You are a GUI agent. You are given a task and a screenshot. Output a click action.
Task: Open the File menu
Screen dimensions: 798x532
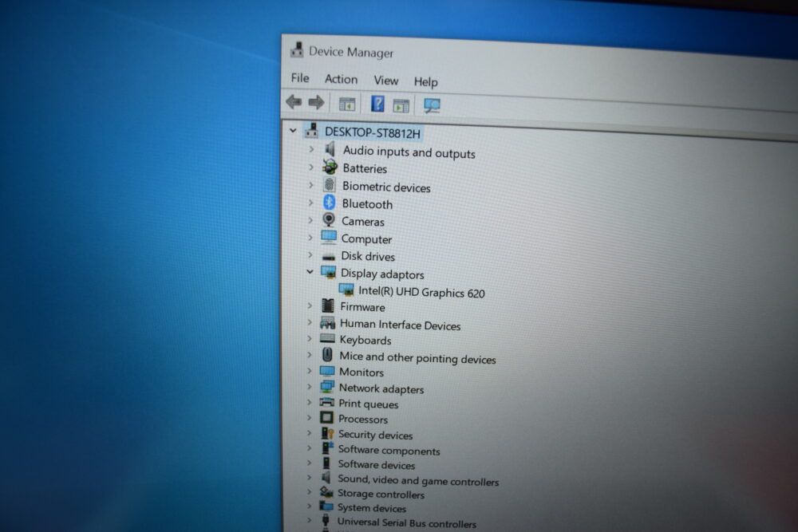300,78
